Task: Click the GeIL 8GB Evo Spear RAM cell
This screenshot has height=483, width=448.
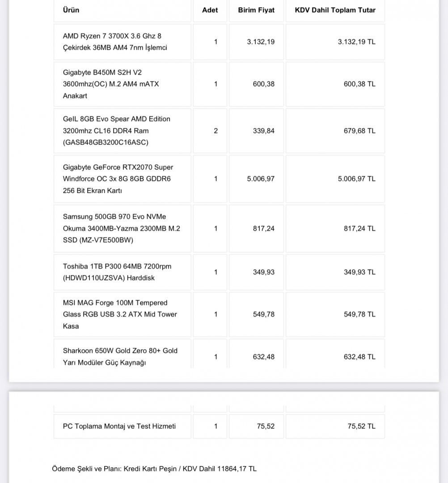Action: pos(117,131)
